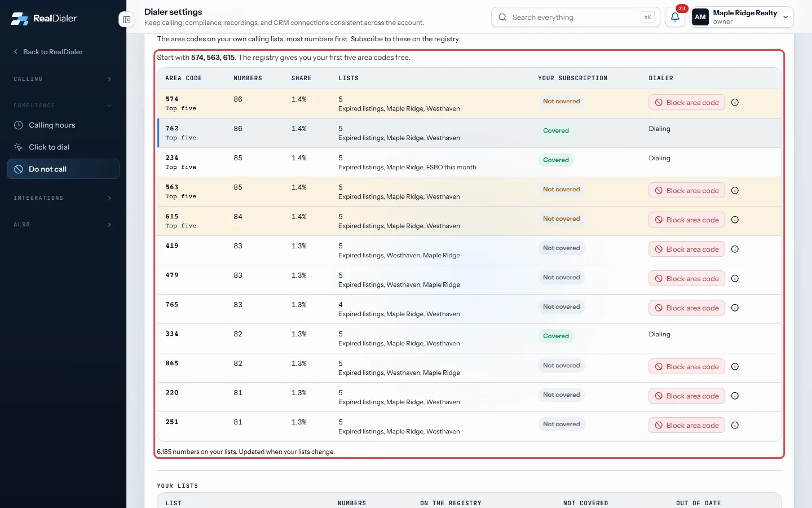Expand the Calling sidebar section
Screen dimensions: 812x508
pyautogui.click(x=63, y=79)
